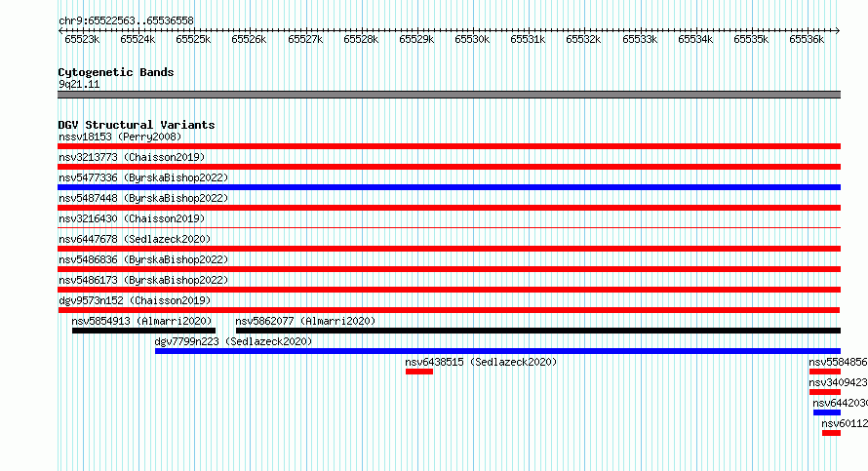Click the gray 9q21.11 cytogenetic band bar
The width and height of the screenshot is (868, 471).
pos(449,95)
